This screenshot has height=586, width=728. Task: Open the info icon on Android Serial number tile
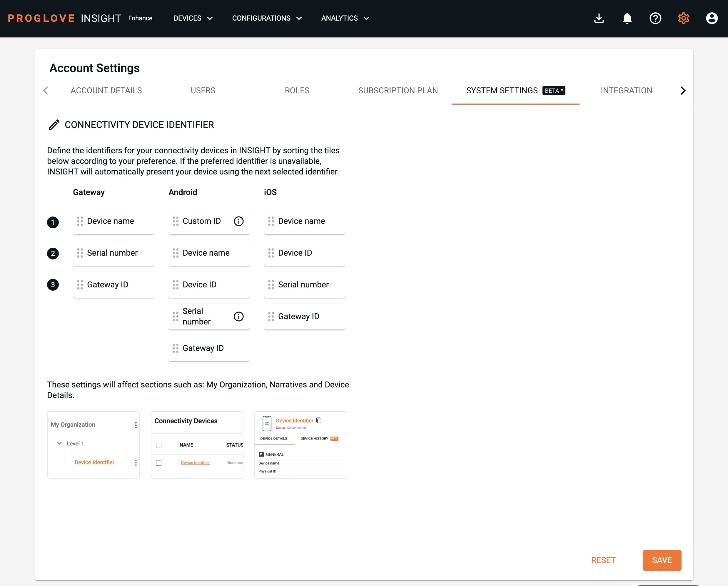(239, 317)
